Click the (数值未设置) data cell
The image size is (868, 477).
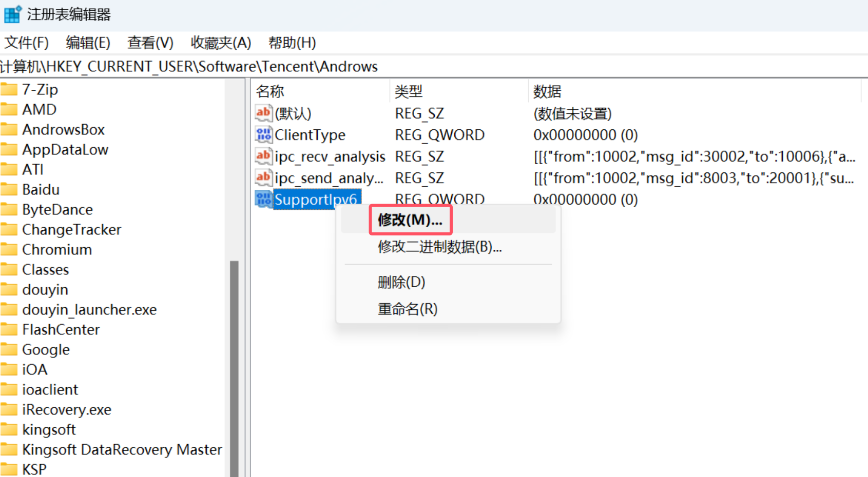[573, 113]
